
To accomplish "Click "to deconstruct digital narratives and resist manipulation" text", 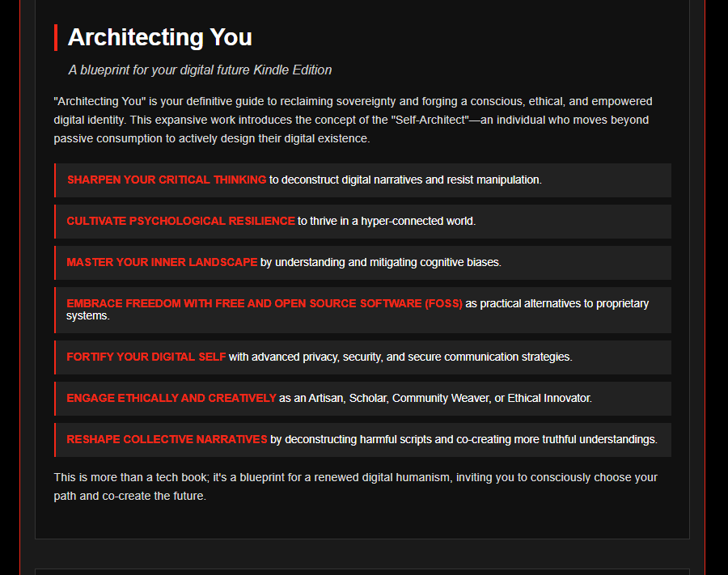I will (405, 180).
